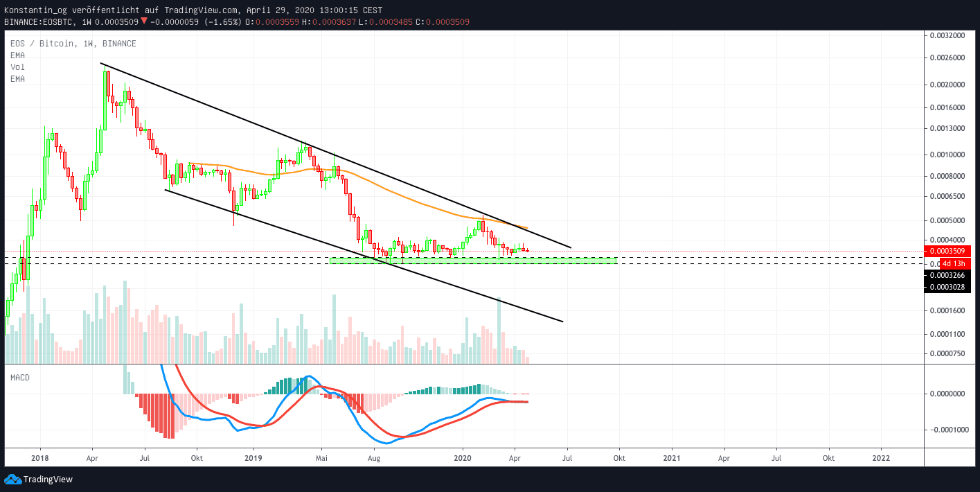Image resolution: width=980 pixels, height=492 pixels.
Task: Click the 2019 label on time axis
Action: [x=253, y=458]
